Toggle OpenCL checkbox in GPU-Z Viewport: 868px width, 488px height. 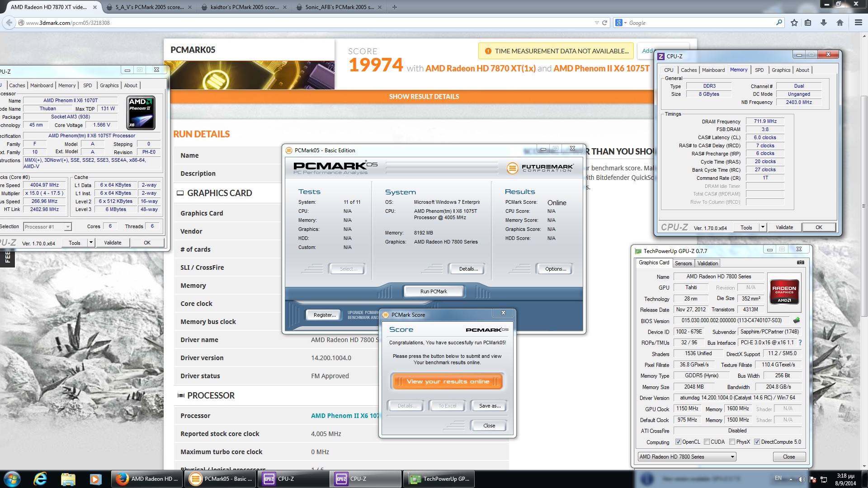point(678,442)
